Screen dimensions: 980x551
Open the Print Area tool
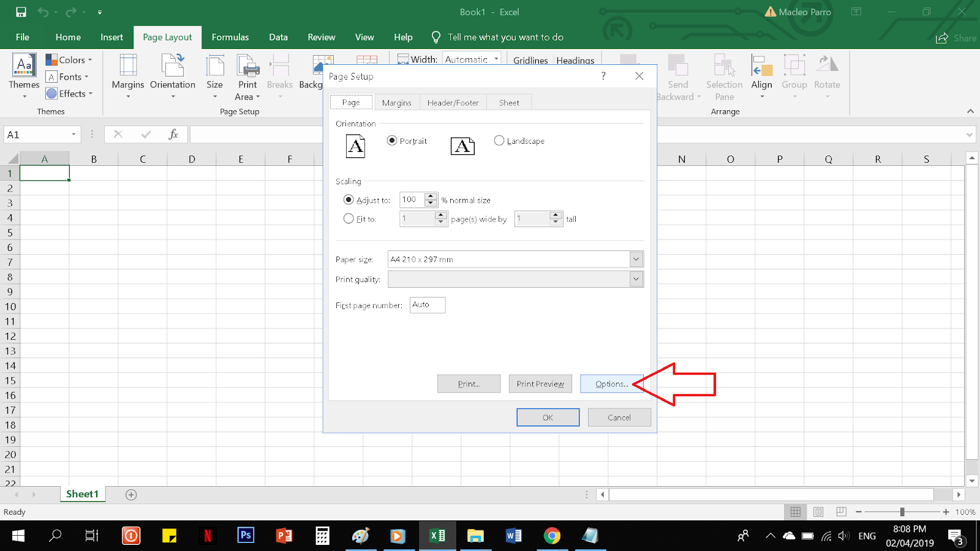coord(247,75)
